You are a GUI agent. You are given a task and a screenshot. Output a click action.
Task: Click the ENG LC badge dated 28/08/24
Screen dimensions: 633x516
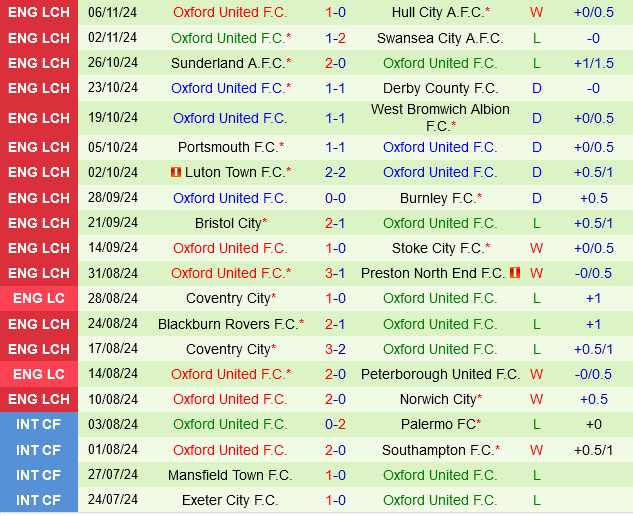pyautogui.click(x=39, y=298)
